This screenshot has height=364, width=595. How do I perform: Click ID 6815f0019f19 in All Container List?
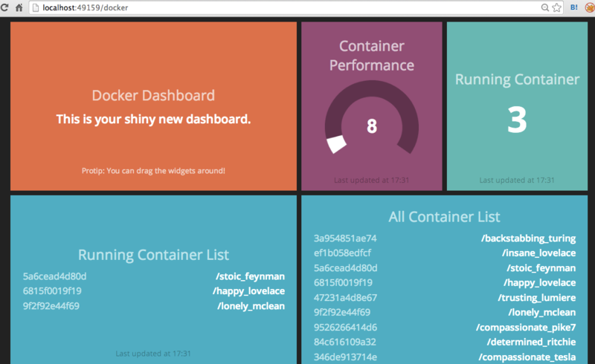[344, 283]
